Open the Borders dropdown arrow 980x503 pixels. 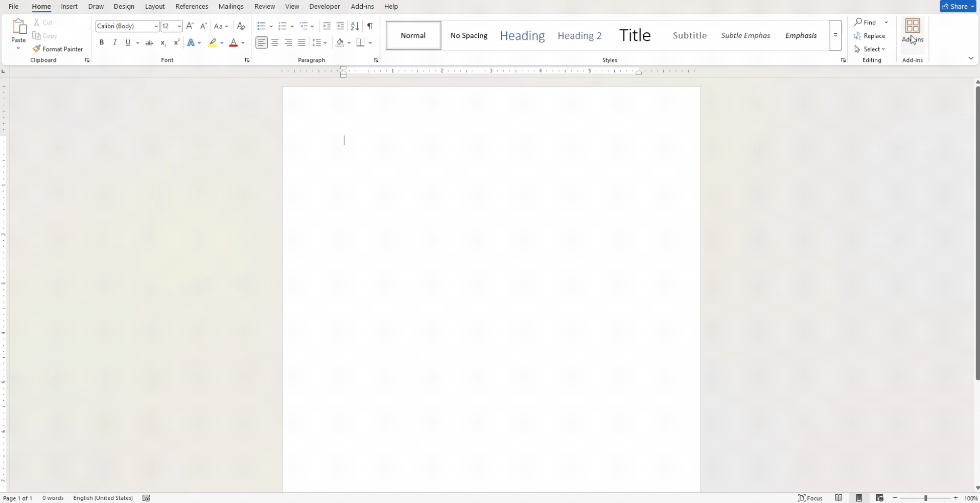pos(370,43)
